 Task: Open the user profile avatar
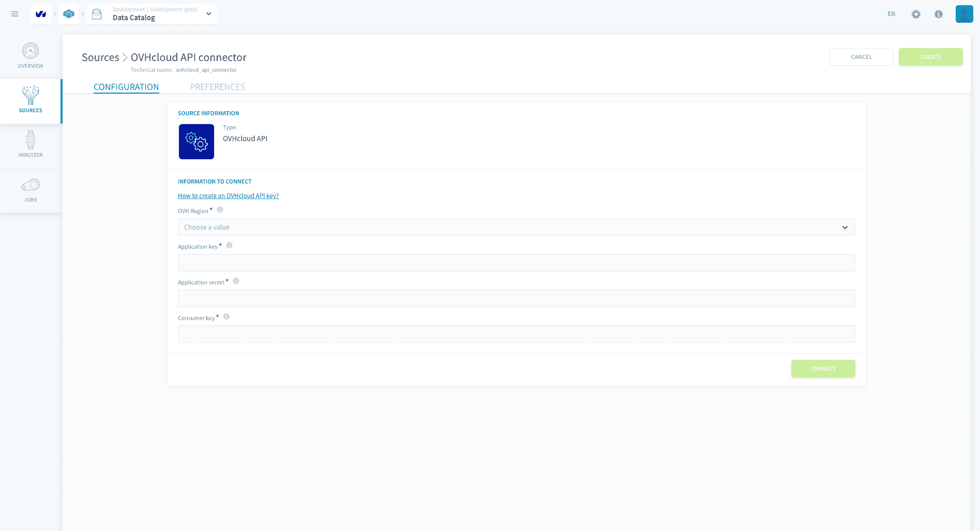click(x=964, y=14)
